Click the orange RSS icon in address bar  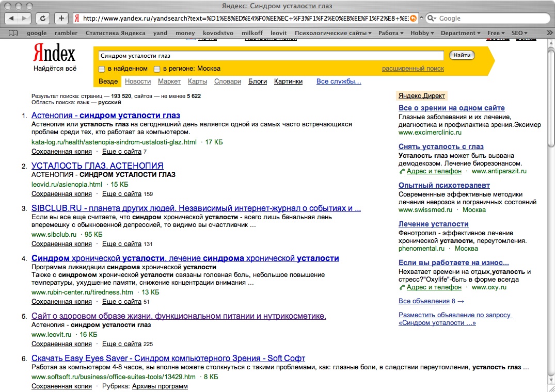[x=413, y=18]
